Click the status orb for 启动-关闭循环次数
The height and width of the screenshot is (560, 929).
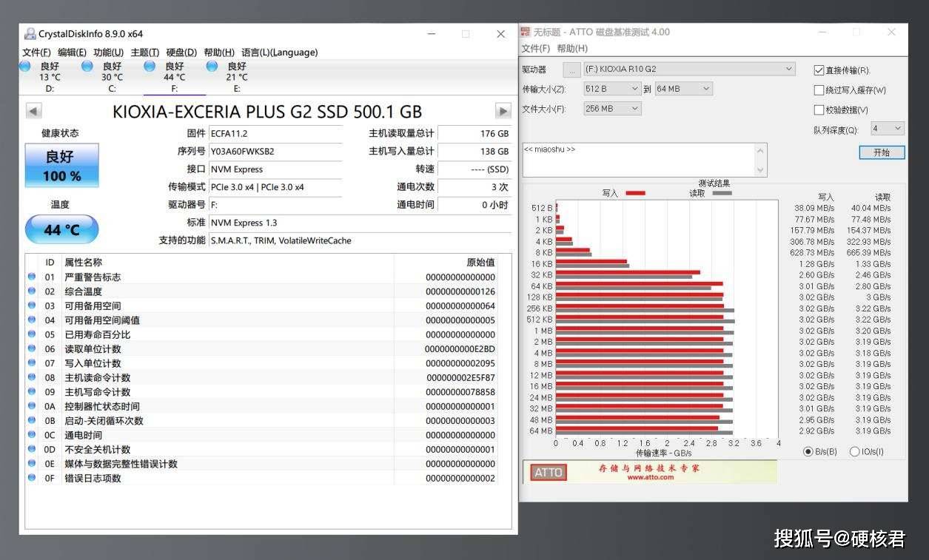(32, 420)
